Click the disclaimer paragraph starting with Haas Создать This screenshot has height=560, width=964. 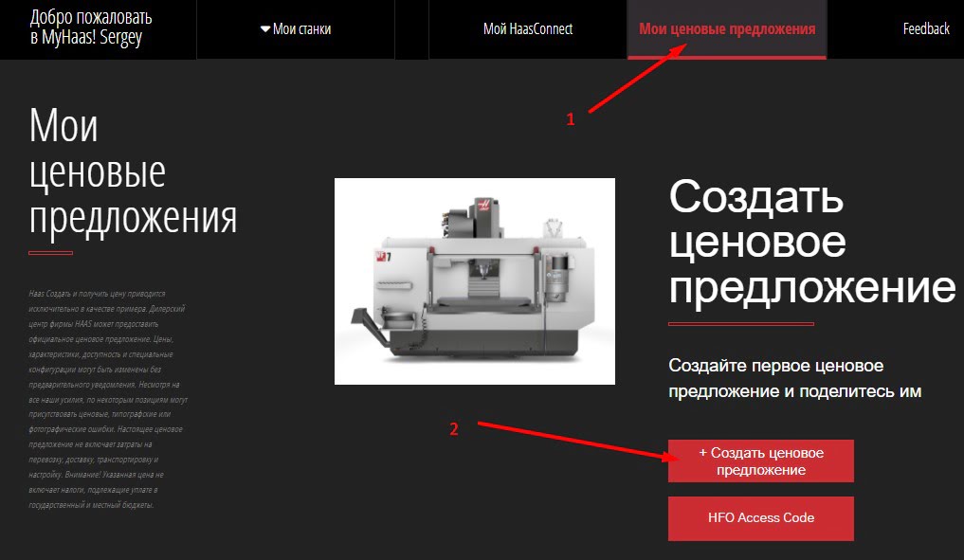[x=108, y=399]
